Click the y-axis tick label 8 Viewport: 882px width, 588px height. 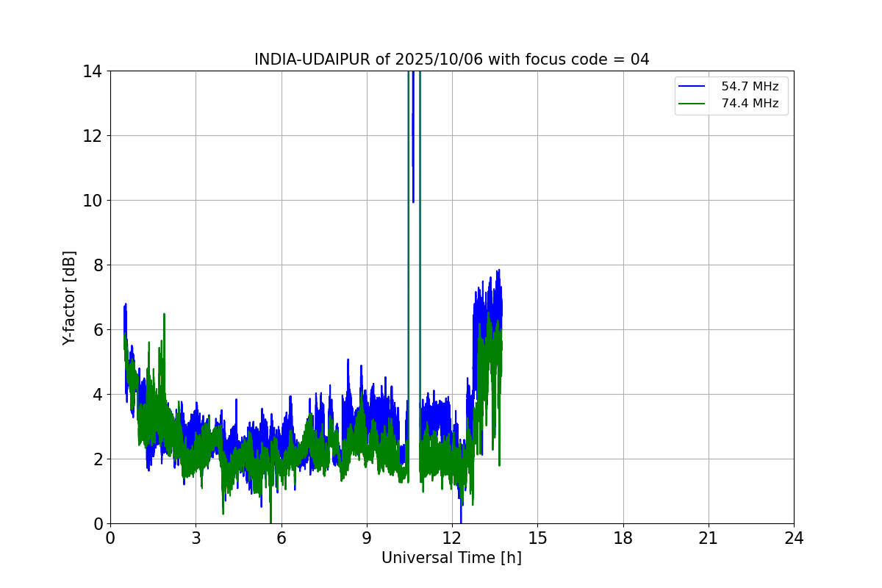[96, 265]
